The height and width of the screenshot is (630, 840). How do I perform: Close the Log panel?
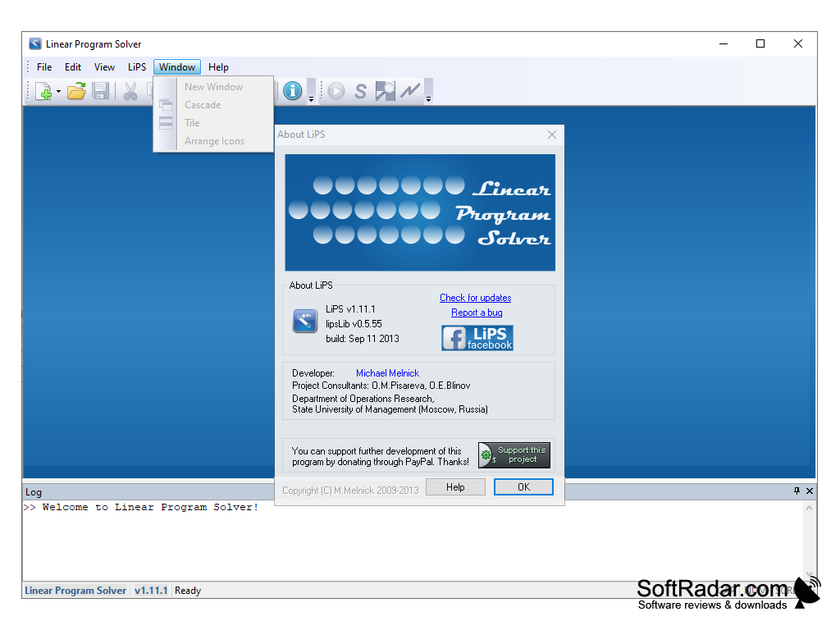(810, 491)
